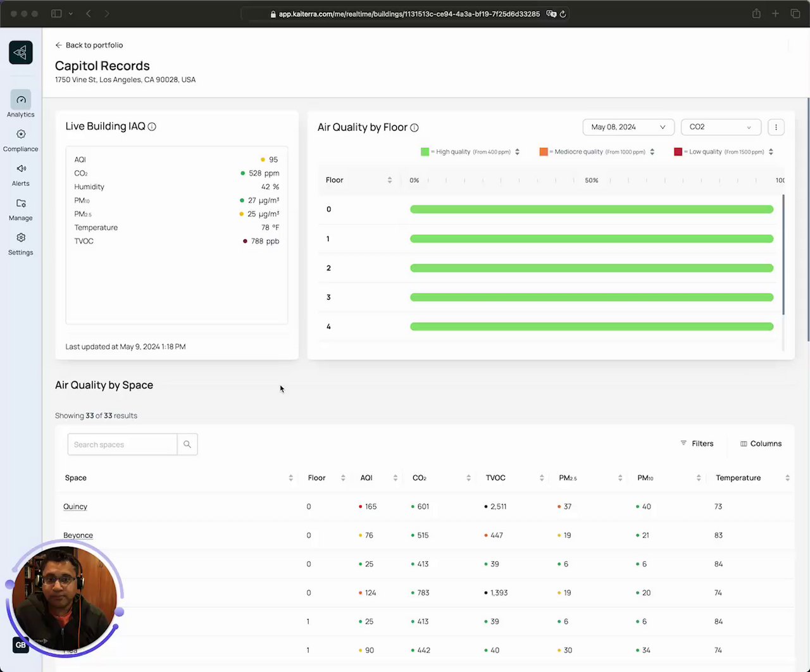Open the Analytics section in the sidebar
Screen dimensions: 810x672
pyautogui.click(x=21, y=104)
